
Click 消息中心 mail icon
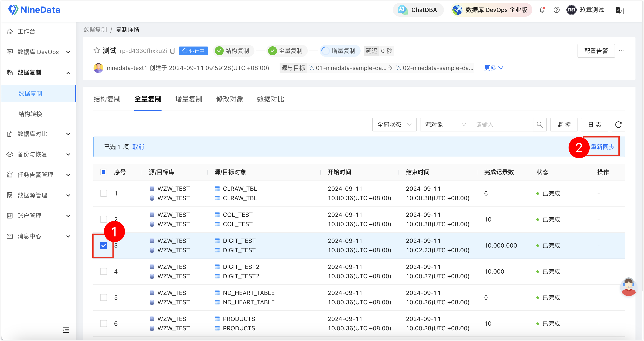(10, 236)
